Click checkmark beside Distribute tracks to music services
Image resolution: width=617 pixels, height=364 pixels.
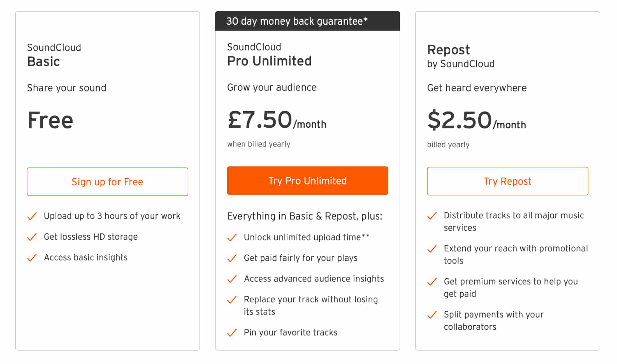click(x=432, y=216)
